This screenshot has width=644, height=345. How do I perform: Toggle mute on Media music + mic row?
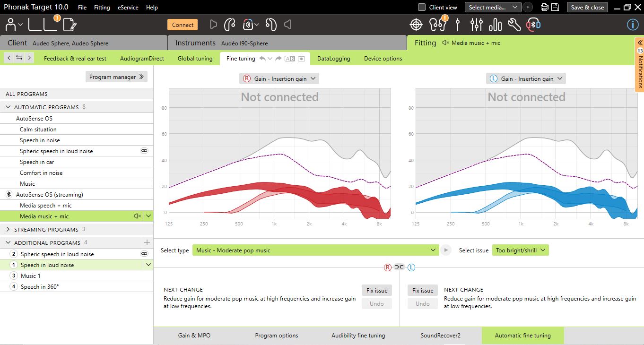(137, 216)
